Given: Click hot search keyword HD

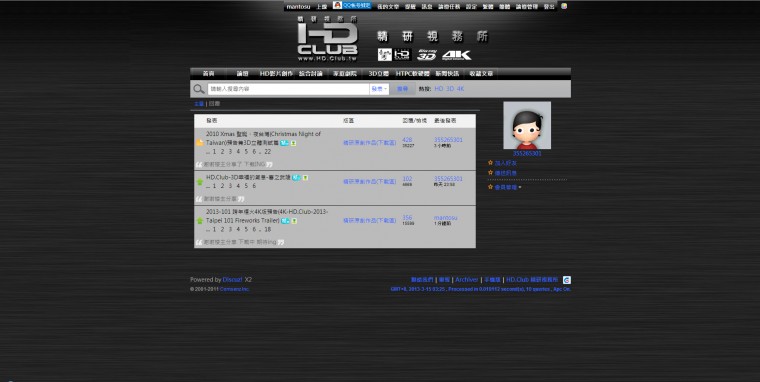Looking at the screenshot, I should 439,89.
